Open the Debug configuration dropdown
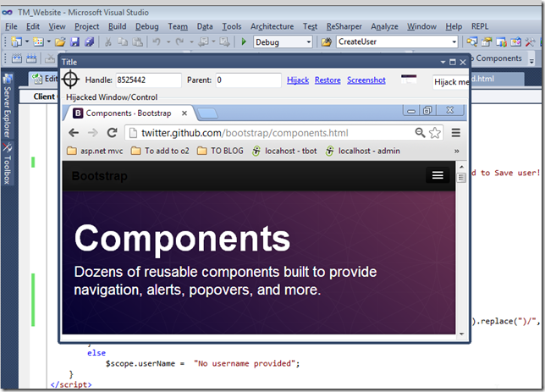 [x=283, y=42]
